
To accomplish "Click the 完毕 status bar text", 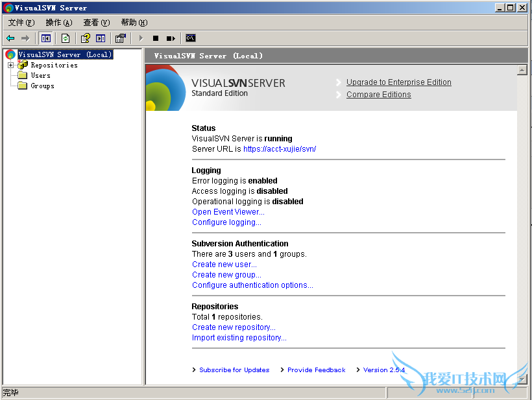I will 10,392.
